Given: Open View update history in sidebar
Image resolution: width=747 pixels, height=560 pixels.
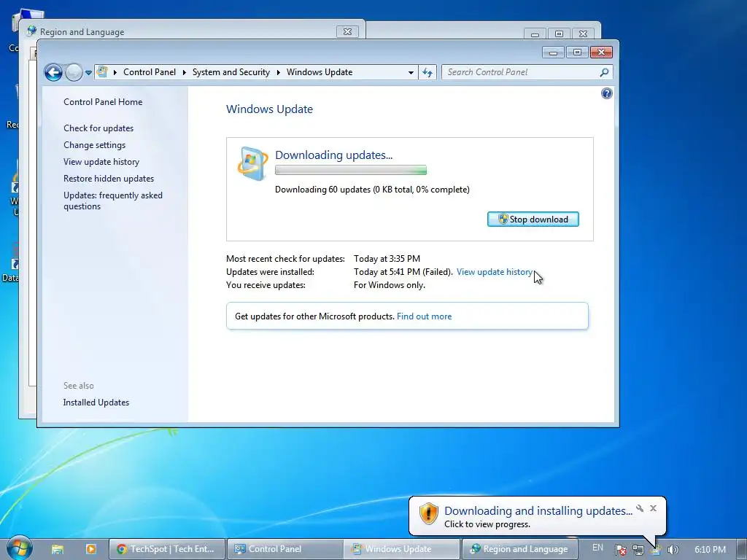Looking at the screenshot, I should (101, 161).
